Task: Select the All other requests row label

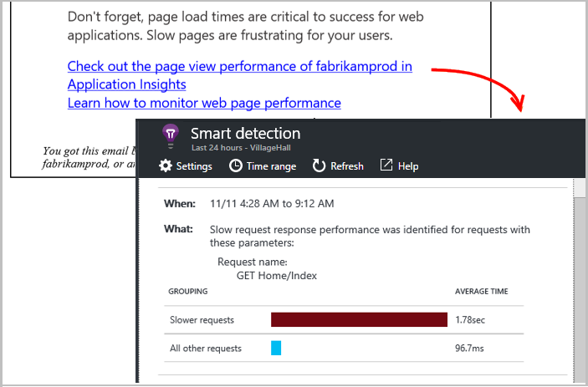Action: click(205, 349)
